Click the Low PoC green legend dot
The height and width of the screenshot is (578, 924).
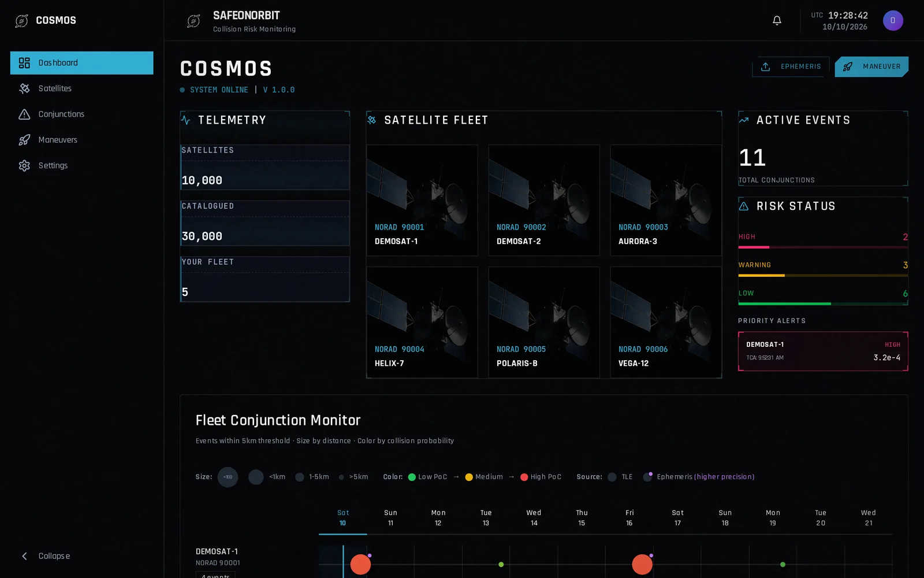point(412,477)
